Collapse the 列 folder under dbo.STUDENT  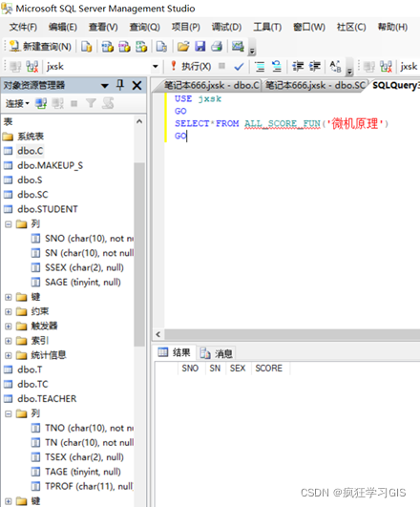[9, 224]
